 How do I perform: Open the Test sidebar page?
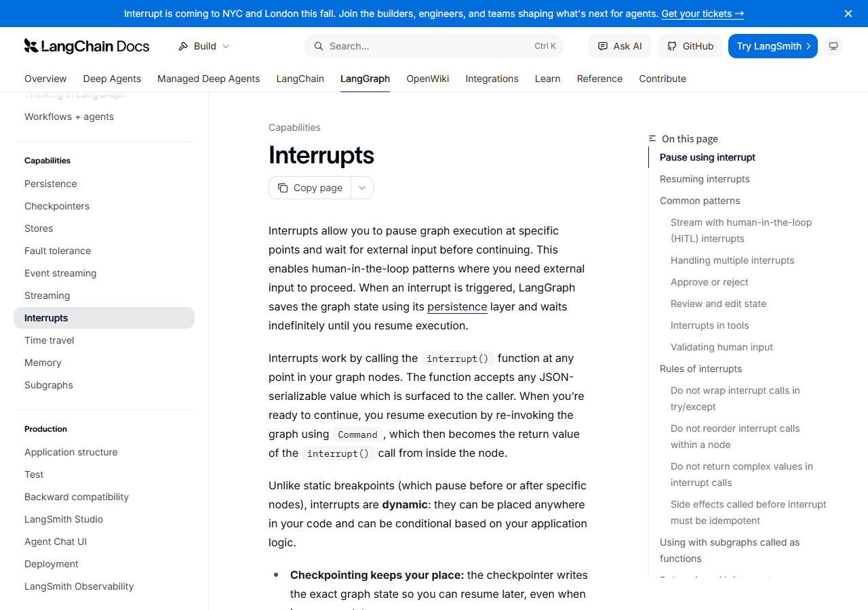pos(104,474)
